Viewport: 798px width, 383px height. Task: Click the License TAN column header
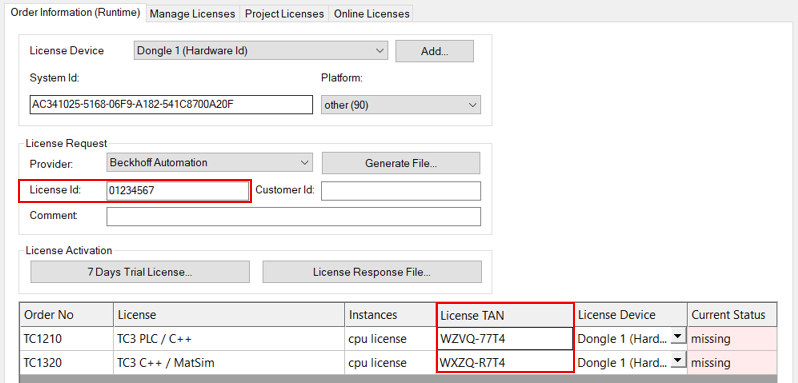click(505, 315)
